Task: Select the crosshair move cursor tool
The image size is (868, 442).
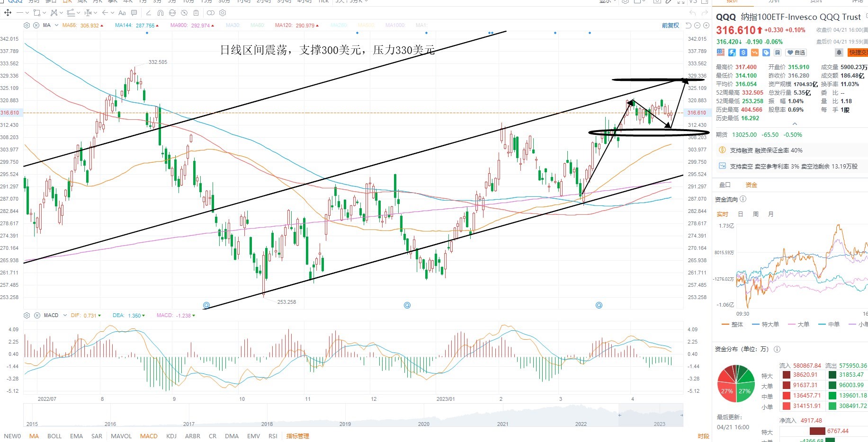Action: (8, 13)
